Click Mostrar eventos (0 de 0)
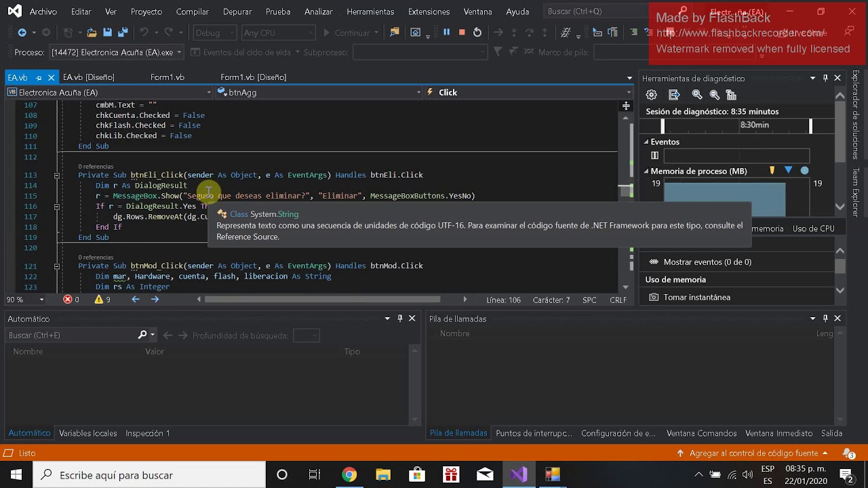This screenshot has height=488, width=868. tap(701, 262)
